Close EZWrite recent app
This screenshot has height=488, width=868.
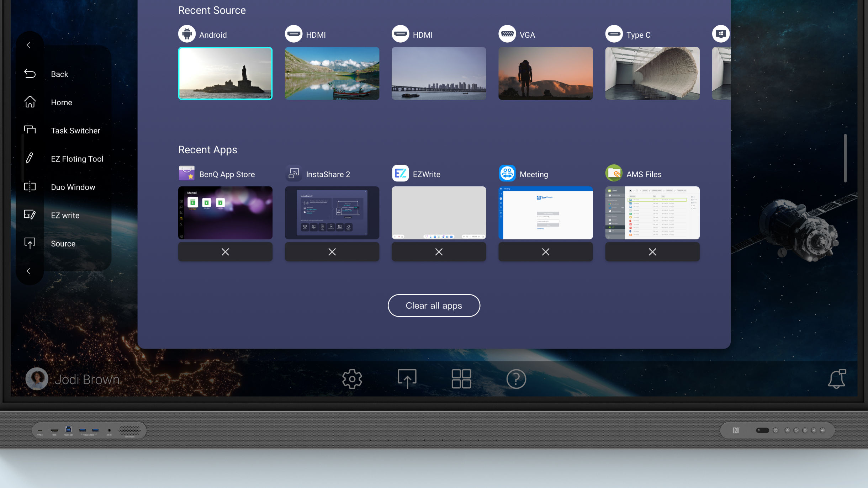[x=439, y=251]
